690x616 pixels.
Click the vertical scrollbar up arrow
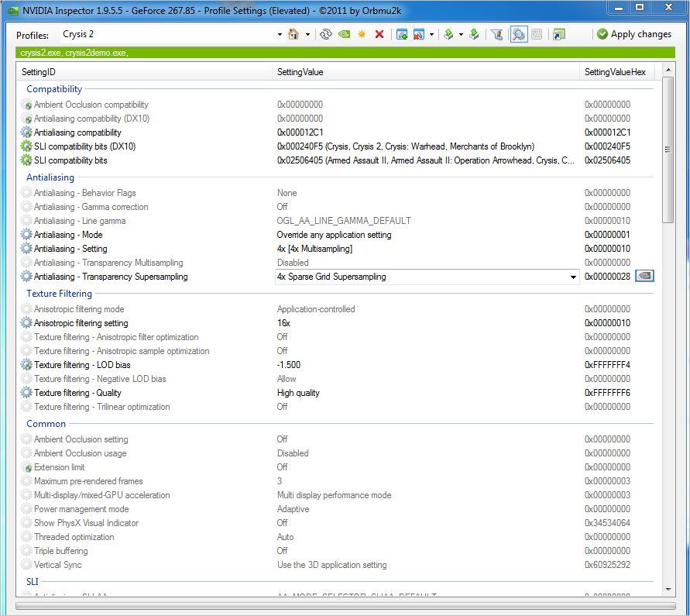(668, 70)
